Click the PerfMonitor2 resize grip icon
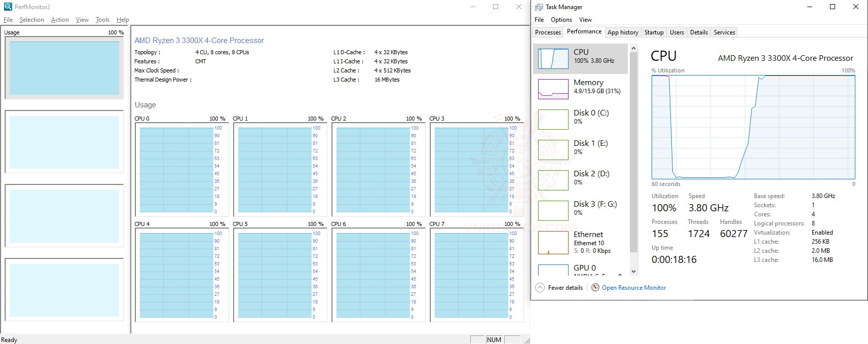Image resolution: width=868 pixels, height=344 pixels. click(526, 340)
